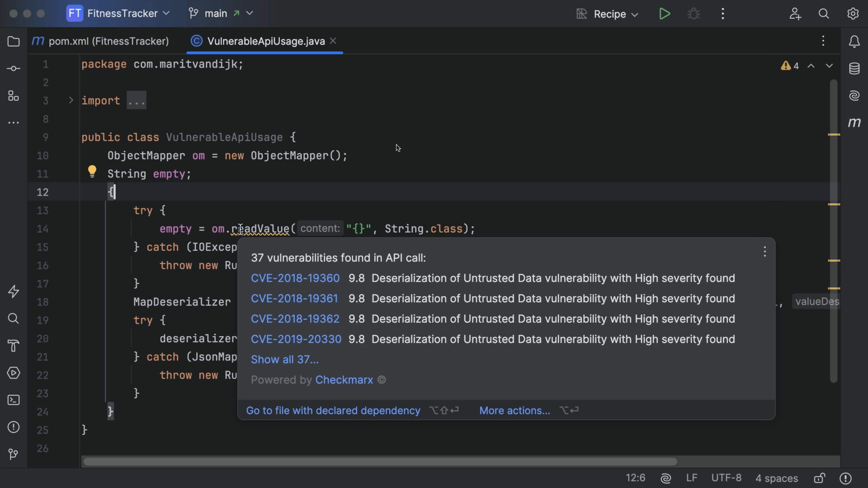
Task: Open the Search Everywhere magnifier
Action: [823, 14]
